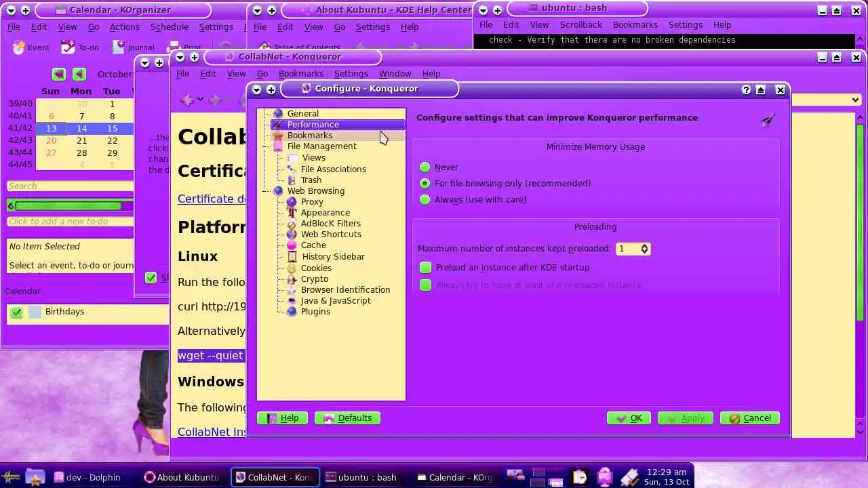The height and width of the screenshot is (488, 868).
Task: Open the bash terminal window menu arrow
Action: [x=483, y=10]
